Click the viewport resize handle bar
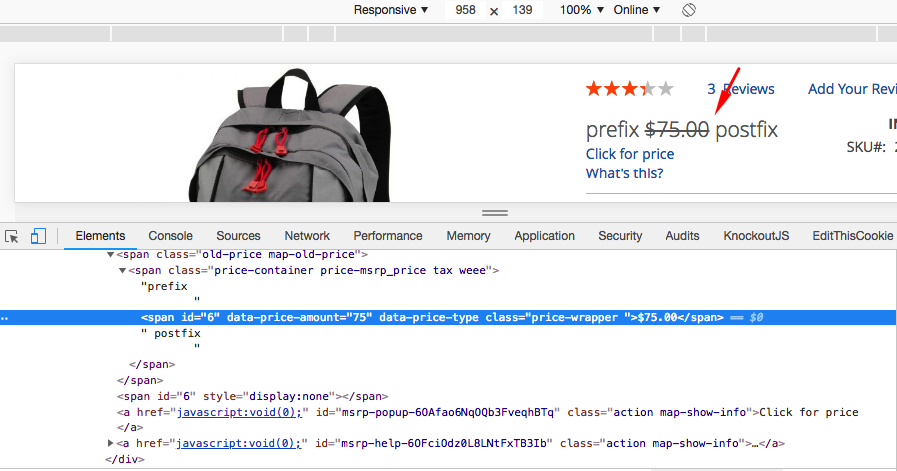 pyautogui.click(x=495, y=213)
